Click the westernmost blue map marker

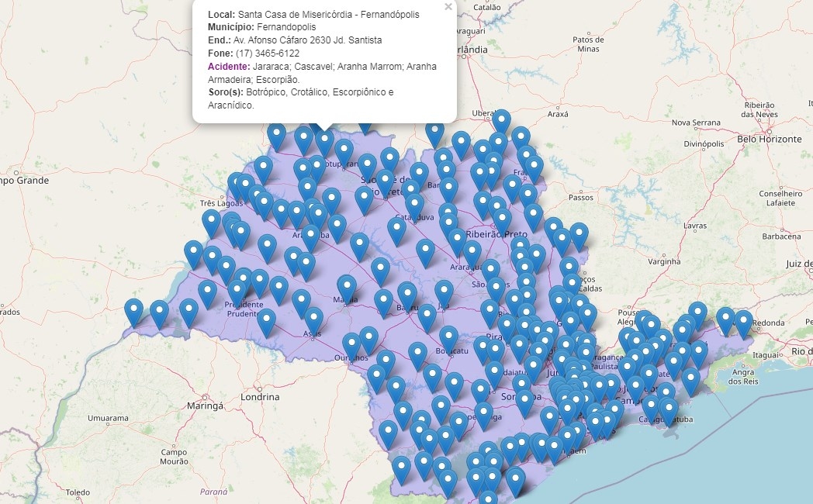(x=134, y=312)
